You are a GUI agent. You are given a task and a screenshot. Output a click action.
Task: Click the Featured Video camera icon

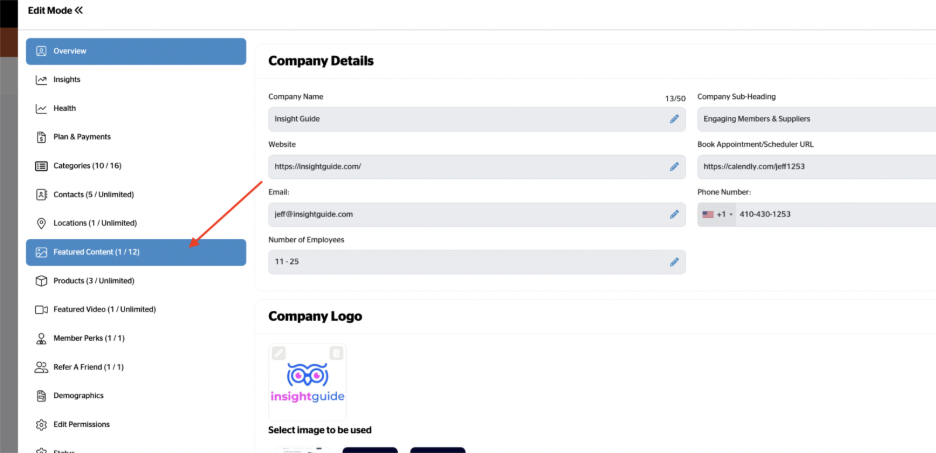coord(41,310)
